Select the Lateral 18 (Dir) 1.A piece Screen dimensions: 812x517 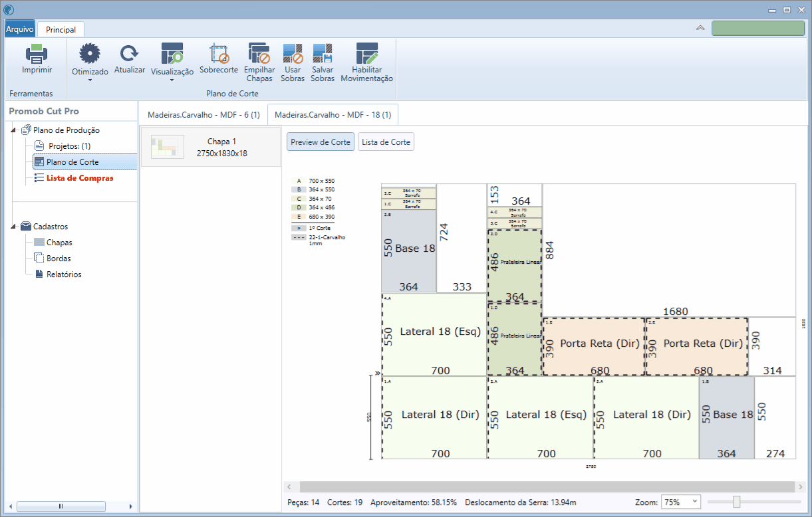434,417
